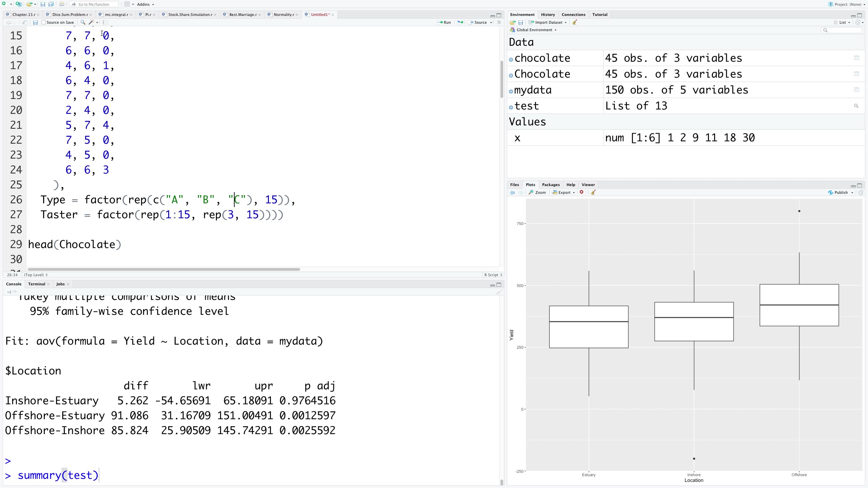Click the save-all documents icon
This screenshot has height=488, width=868.
[51, 4]
